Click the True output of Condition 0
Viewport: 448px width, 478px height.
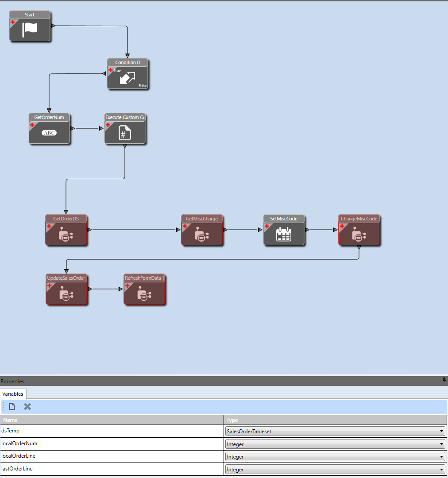click(x=117, y=71)
